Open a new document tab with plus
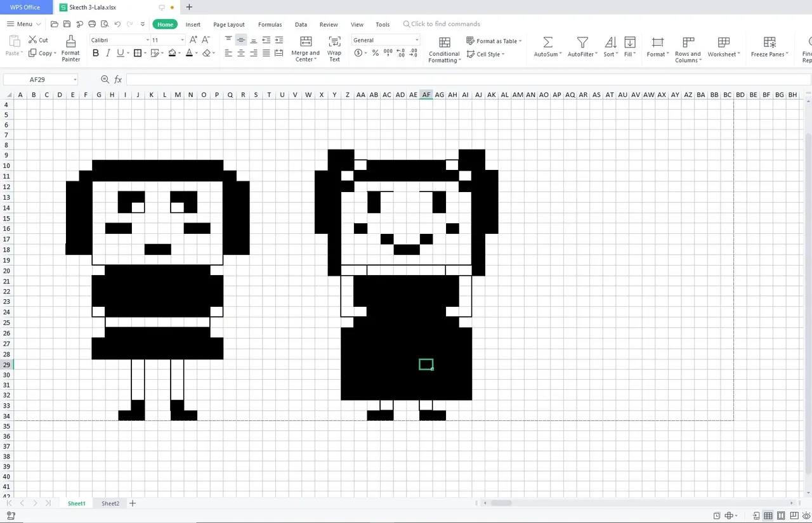The height and width of the screenshot is (523, 812). tap(189, 7)
